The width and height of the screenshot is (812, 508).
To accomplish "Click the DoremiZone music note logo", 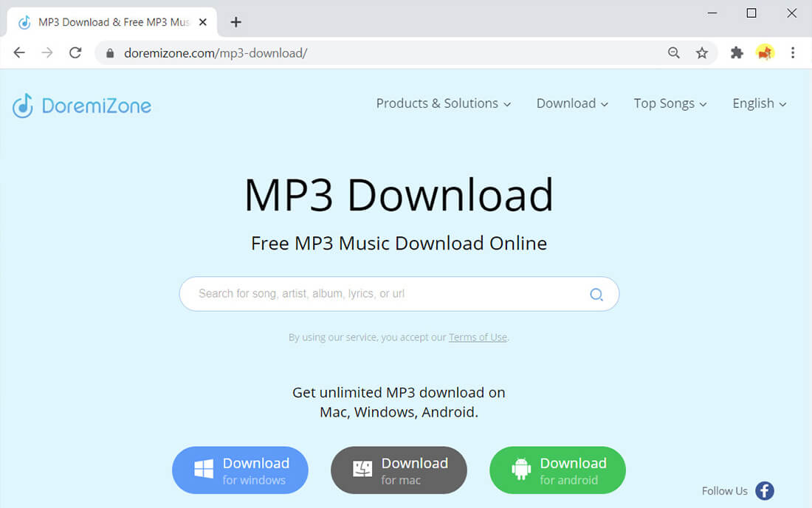I will [x=24, y=105].
